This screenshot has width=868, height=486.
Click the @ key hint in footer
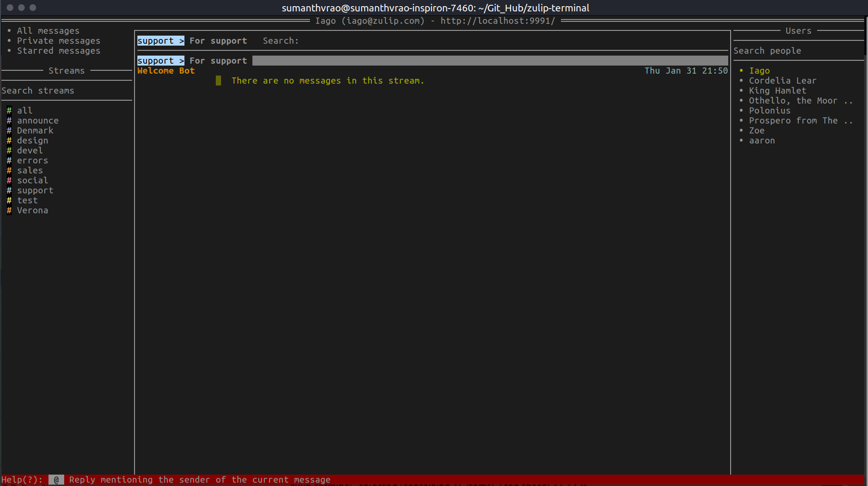click(x=56, y=480)
